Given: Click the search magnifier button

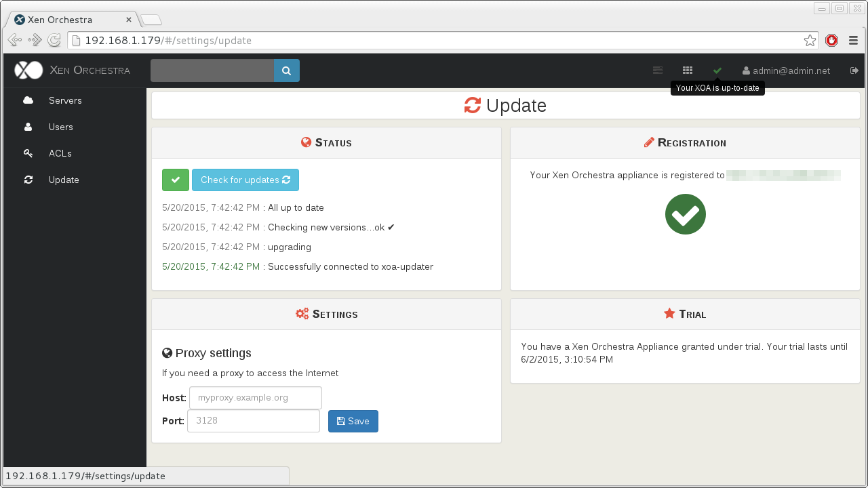Looking at the screenshot, I should coord(286,70).
